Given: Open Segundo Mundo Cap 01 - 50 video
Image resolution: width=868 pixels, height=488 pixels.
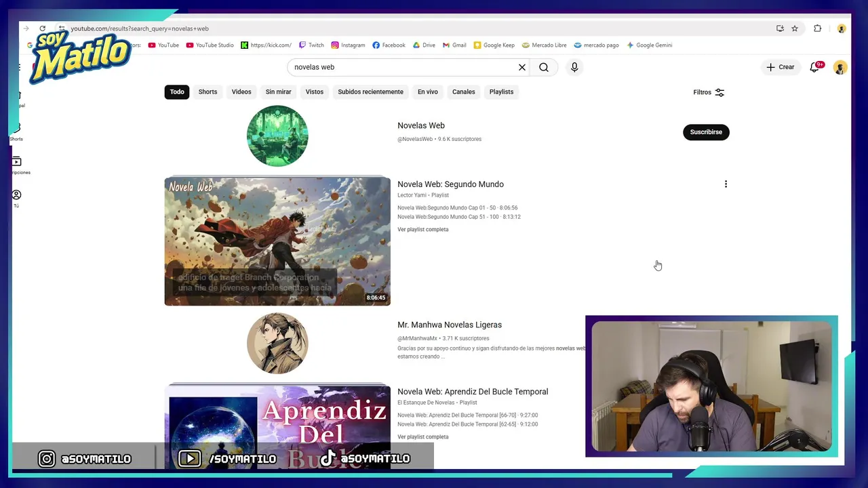Looking at the screenshot, I should click(457, 208).
